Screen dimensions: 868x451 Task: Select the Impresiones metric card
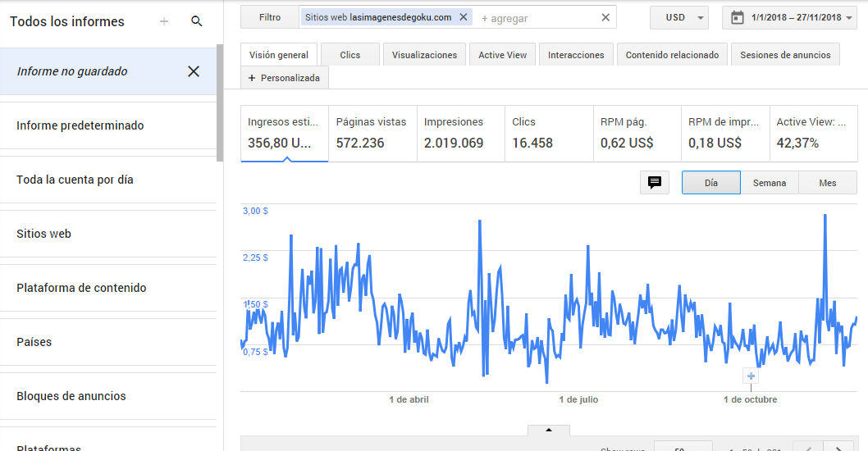pos(460,134)
